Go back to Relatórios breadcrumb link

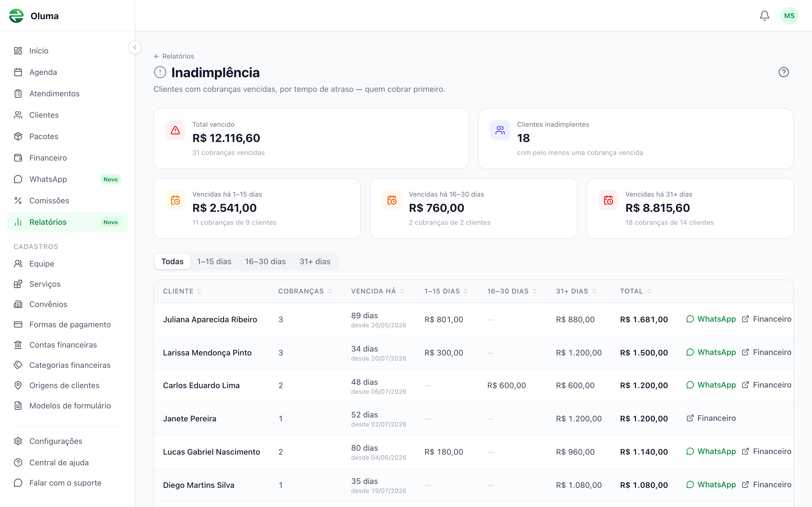coord(174,56)
